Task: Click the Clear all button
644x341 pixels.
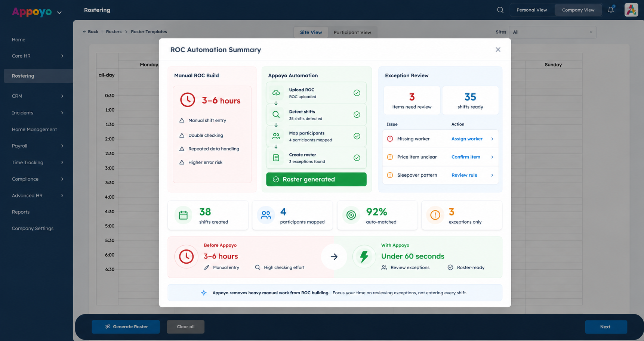Action: click(x=185, y=327)
